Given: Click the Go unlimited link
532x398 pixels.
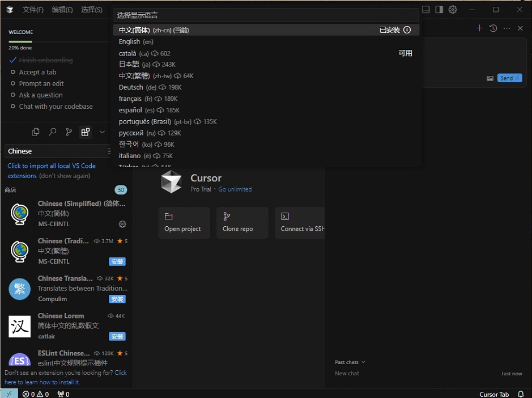Looking at the screenshot, I should coord(235,189).
